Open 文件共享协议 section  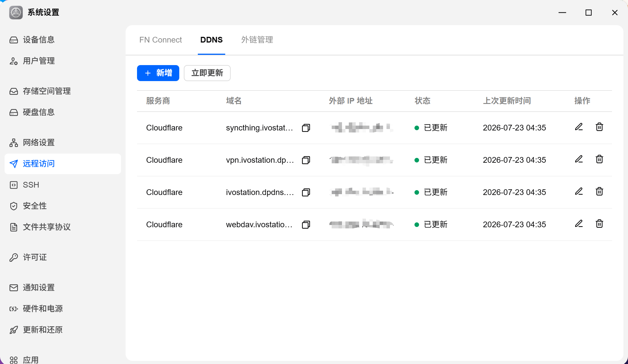coord(63,227)
